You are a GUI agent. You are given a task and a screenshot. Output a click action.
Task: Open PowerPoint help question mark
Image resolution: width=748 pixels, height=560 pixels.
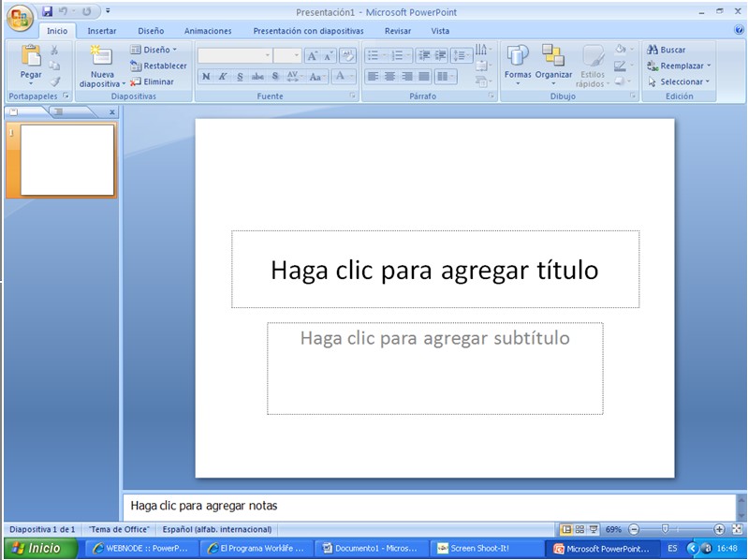coord(739,30)
